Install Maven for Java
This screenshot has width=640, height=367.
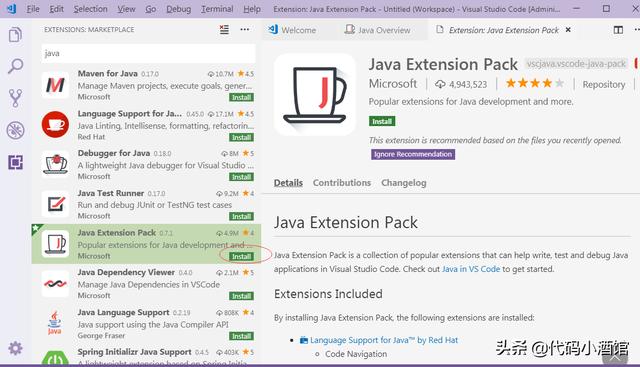[x=241, y=97]
